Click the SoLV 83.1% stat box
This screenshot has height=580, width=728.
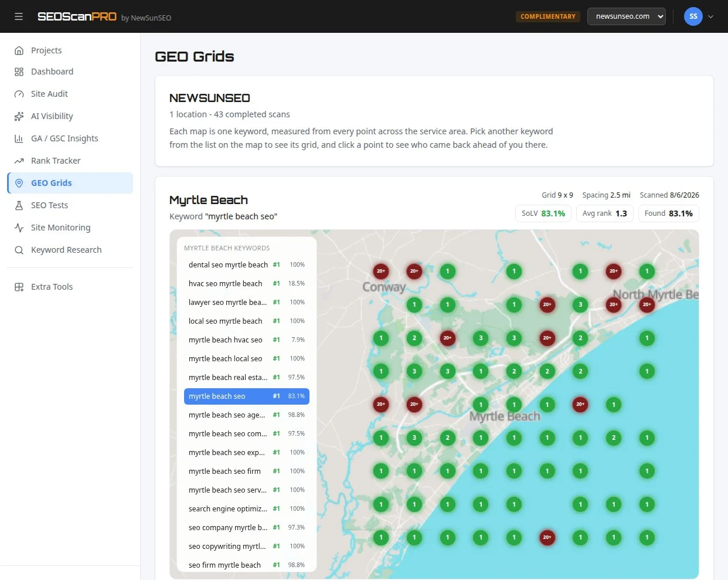click(543, 213)
